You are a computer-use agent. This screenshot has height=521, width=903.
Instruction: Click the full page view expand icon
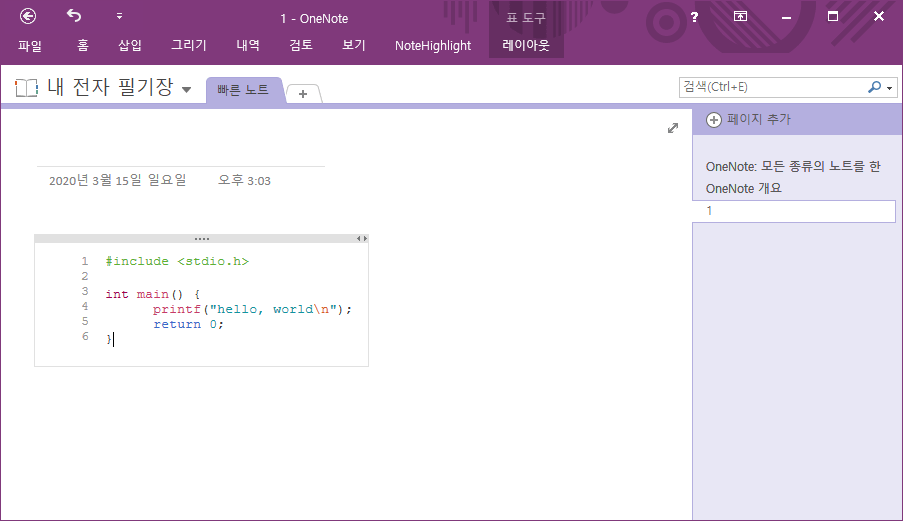point(673,128)
